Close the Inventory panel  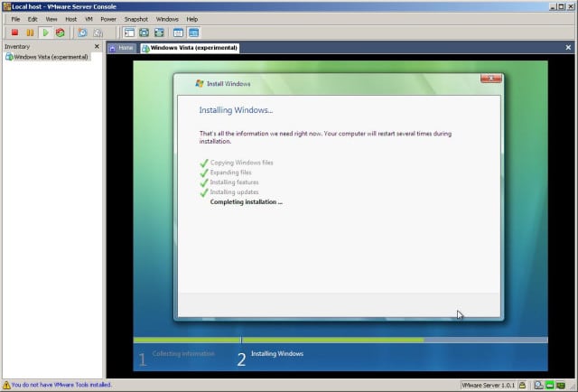pos(97,46)
